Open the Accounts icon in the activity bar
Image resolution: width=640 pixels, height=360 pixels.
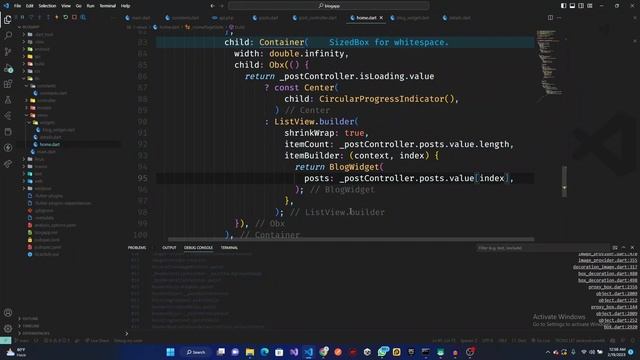pyautogui.click(x=8, y=313)
